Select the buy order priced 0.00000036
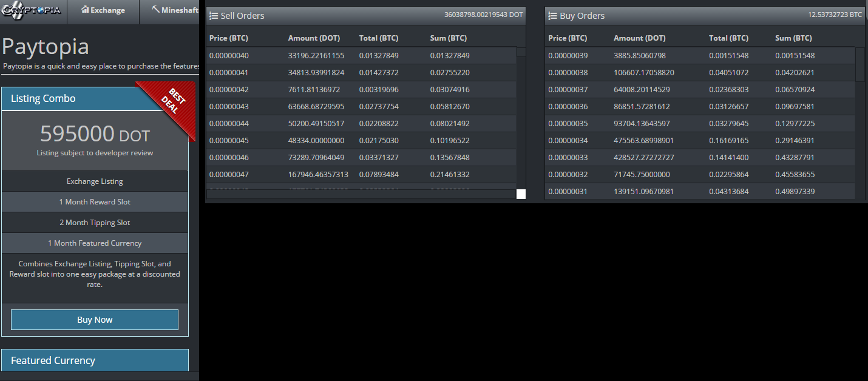Viewport: 868px width, 381px height. (700, 107)
